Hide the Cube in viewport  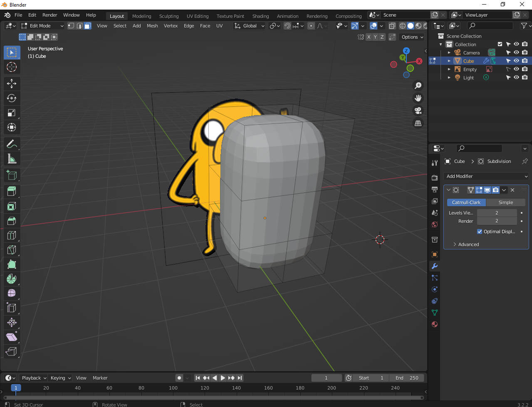click(x=516, y=61)
